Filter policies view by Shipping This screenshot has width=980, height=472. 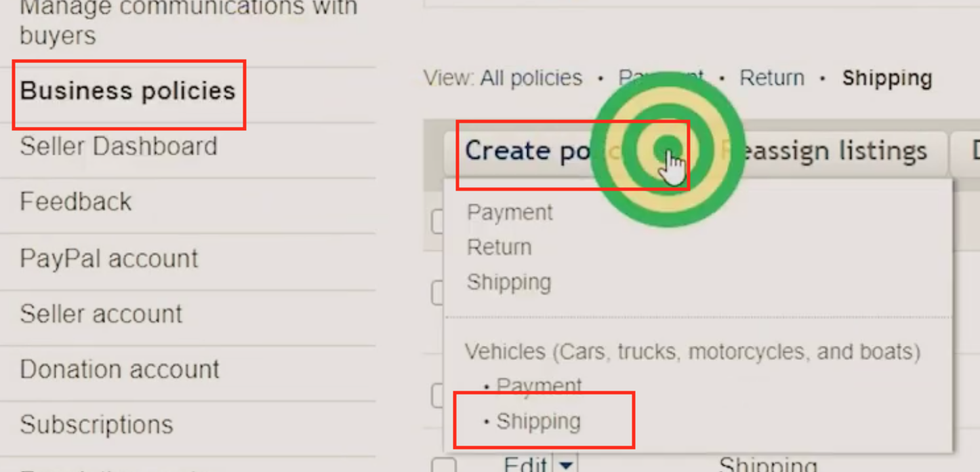click(887, 78)
